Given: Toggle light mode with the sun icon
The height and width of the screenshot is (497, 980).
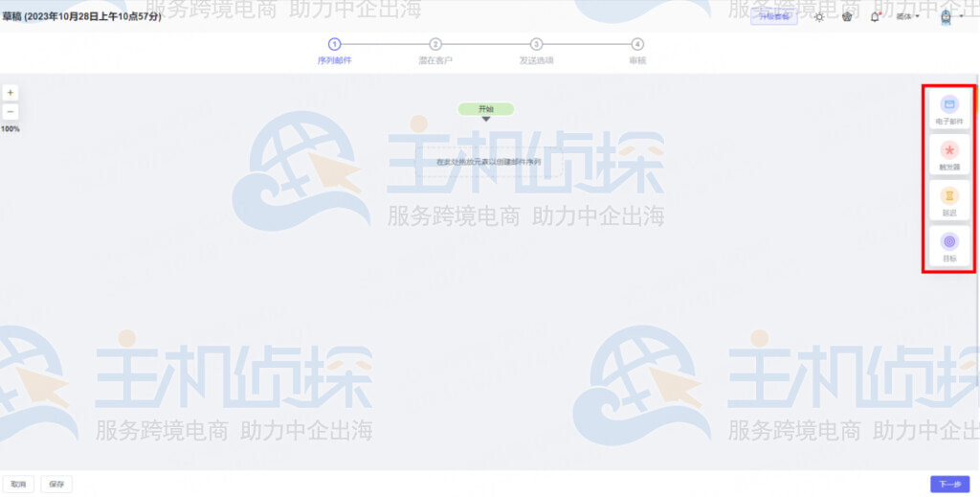Looking at the screenshot, I should coord(819,17).
